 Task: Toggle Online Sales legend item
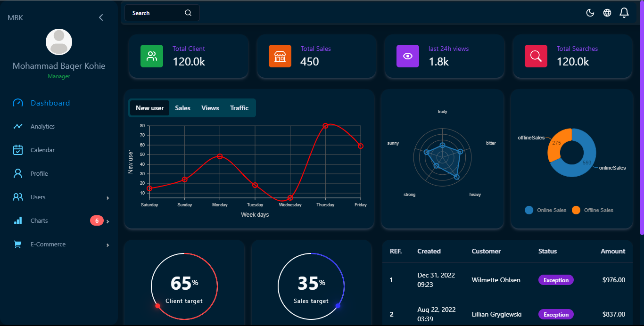[546, 210]
